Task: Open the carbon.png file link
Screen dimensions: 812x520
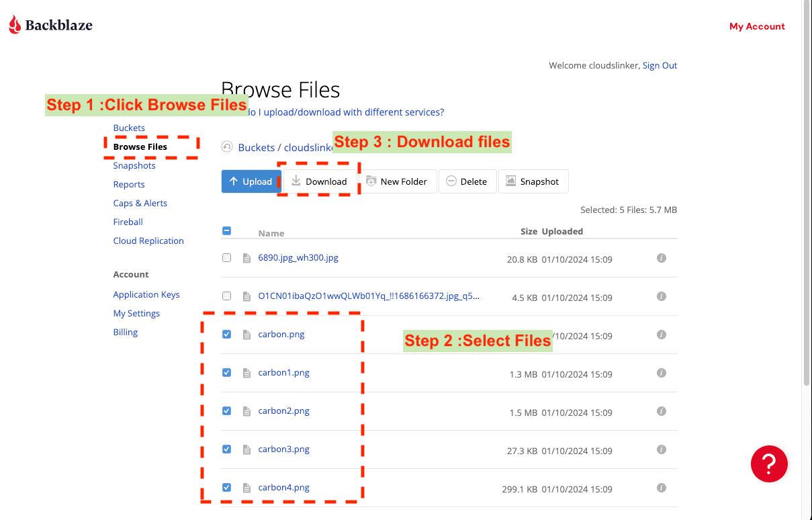Action: (x=281, y=334)
